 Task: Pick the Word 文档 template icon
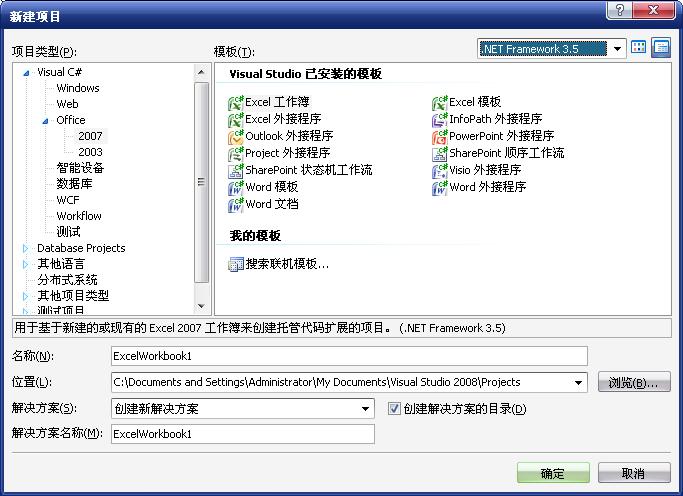(x=236, y=204)
